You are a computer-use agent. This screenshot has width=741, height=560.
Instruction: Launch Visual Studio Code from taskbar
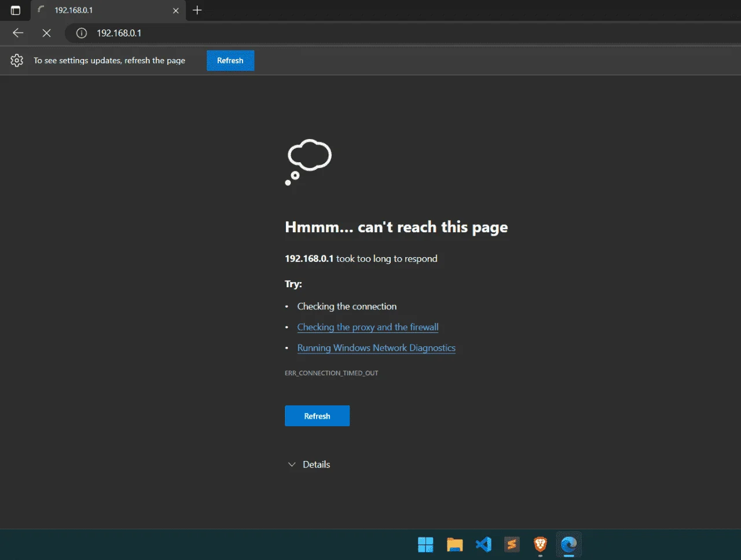pos(483,544)
